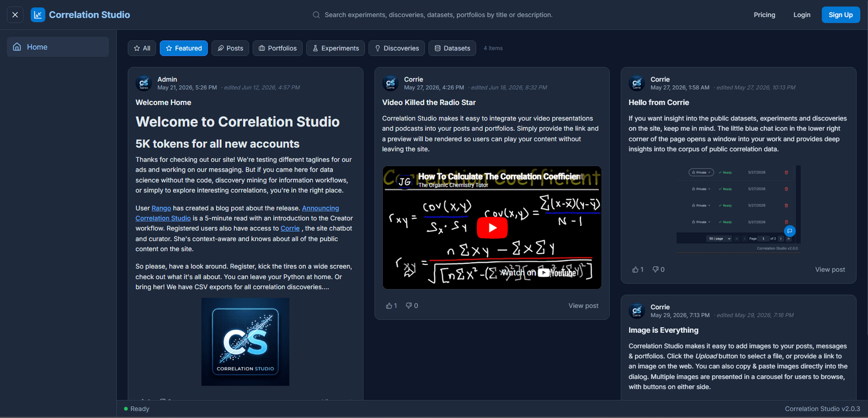Play the Correlation Coefficient YouTube video
Screen dimensions: 868x418
click(492, 228)
